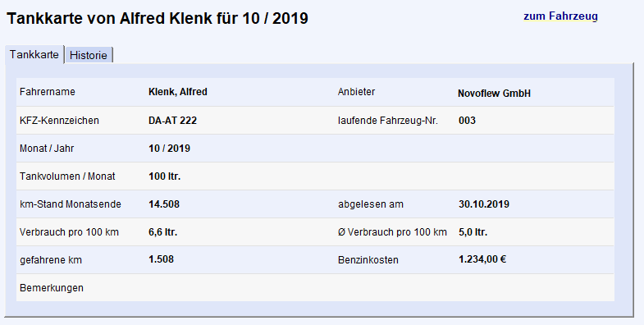
Task: Click km-Stand value 14.508
Action: (164, 204)
